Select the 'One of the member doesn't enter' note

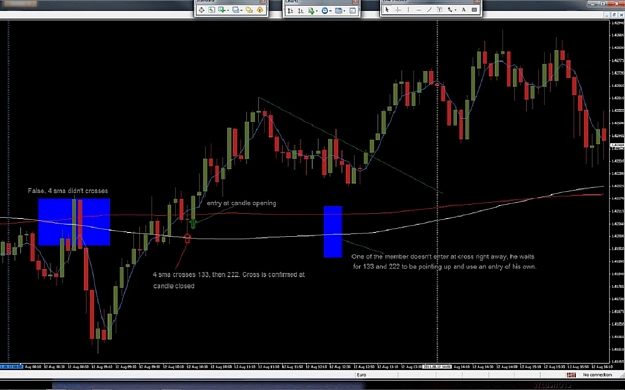click(444, 262)
